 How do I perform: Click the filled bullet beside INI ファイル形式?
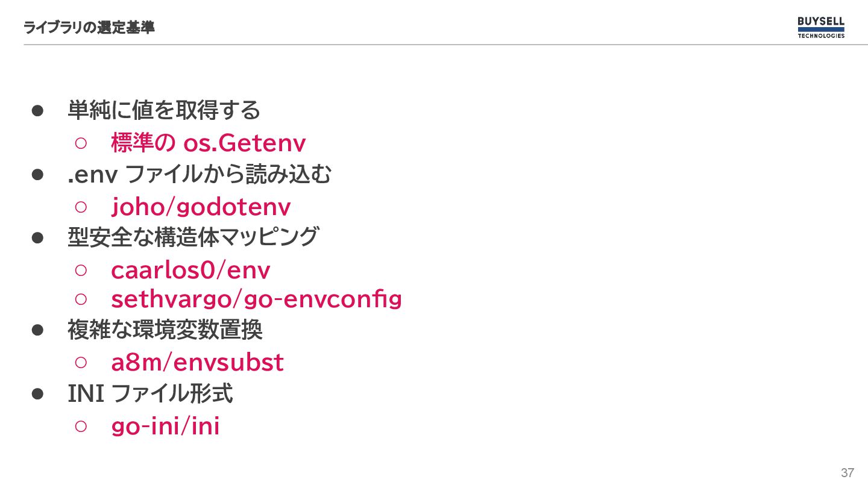pos(38,394)
